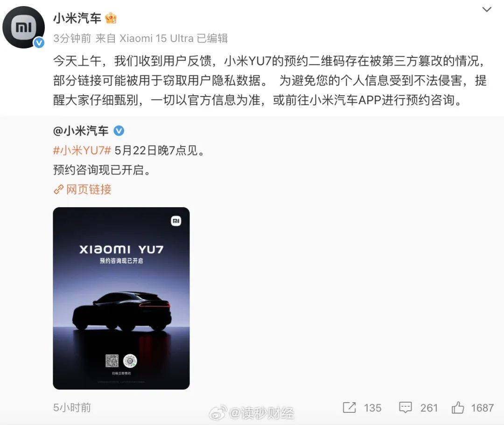
Task: Click the blue verified badge on avatar
Action: pos(39,42)
